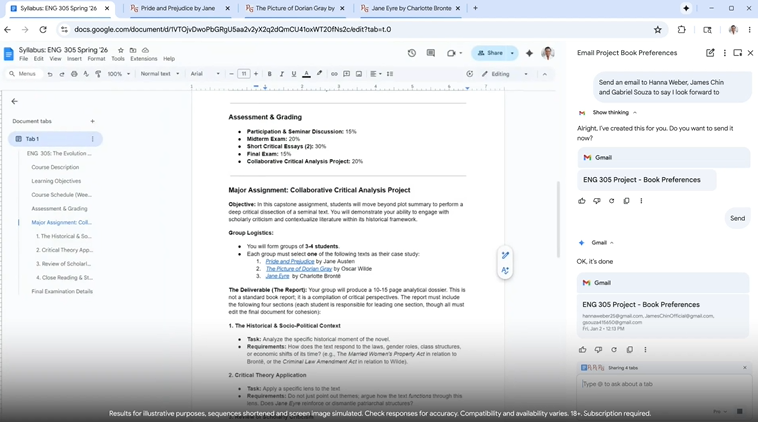Screen dimensions: 758x422
Task: Open the zoom 100% dropdown
Action: [118, 74]
